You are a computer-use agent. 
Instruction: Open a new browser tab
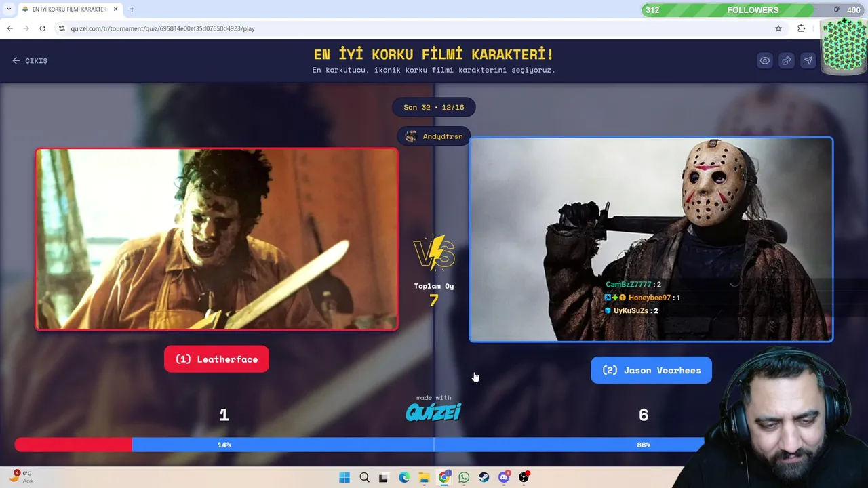click(x=132, y=9)
